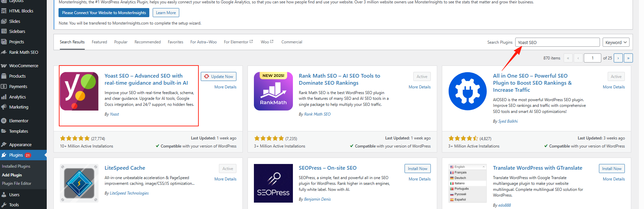Open the Analytics sidebar menu
The width and height of the screenshot is (644, 209).
17,97
